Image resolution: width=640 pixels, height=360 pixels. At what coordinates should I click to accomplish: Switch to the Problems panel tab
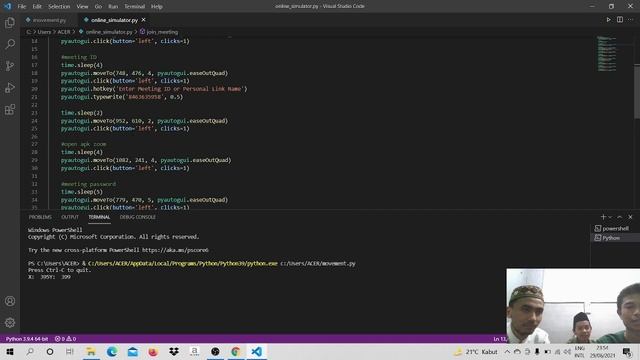point(40,217)
